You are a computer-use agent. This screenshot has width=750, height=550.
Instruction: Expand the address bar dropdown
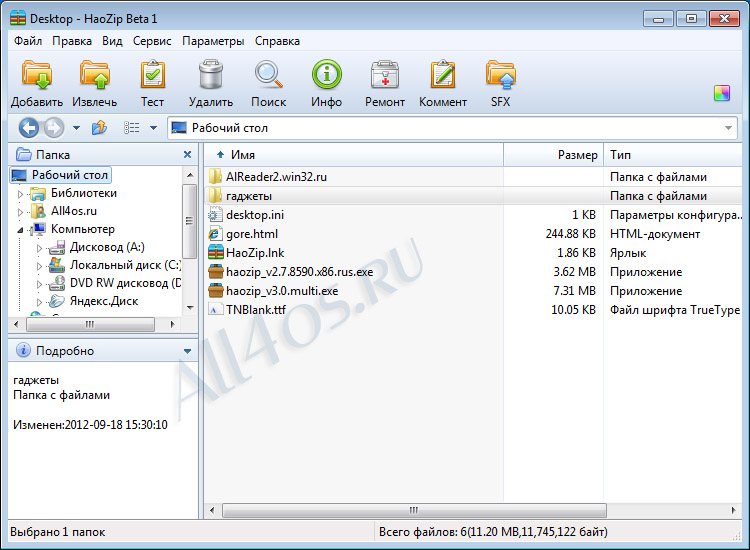tap(728, 128)
